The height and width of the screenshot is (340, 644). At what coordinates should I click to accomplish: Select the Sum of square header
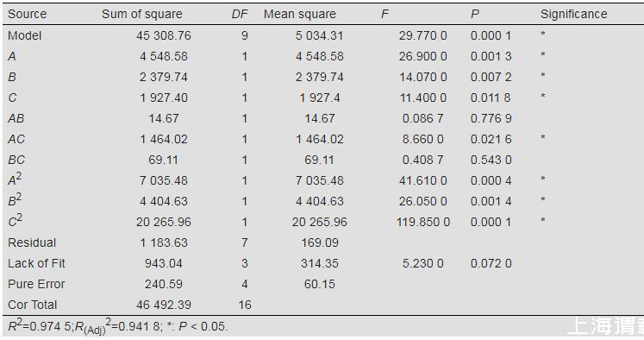(142, 14)
